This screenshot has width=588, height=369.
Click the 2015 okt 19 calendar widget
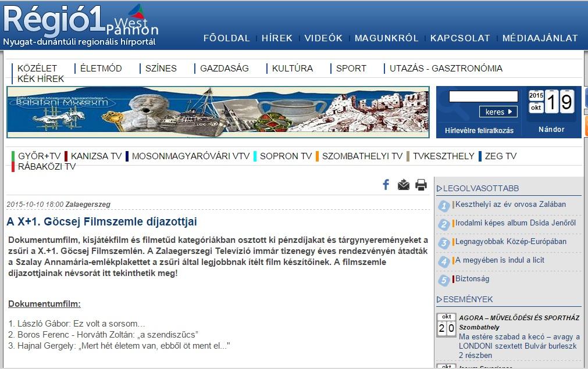coord(551,101)
